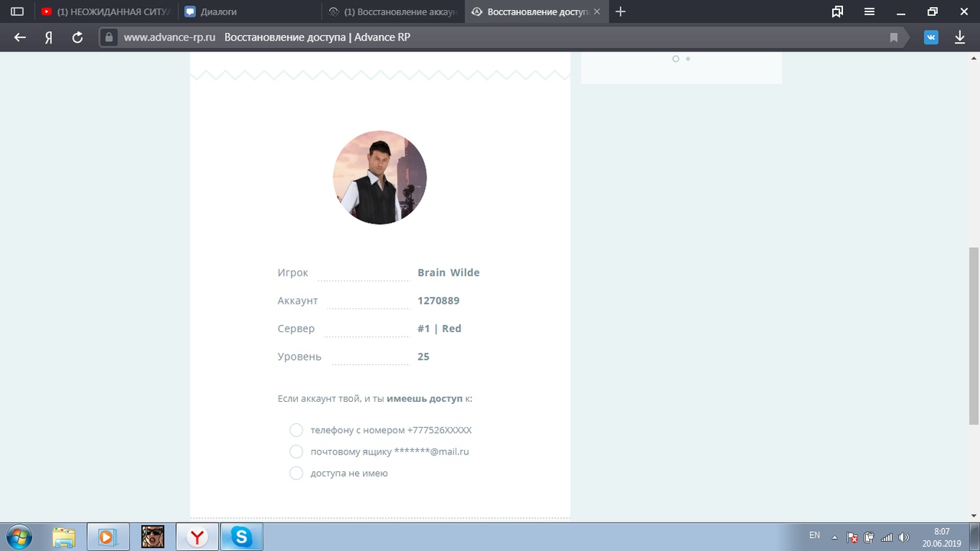This screenshot has height=551, width=980.
Task: Switch to the YouTube НЕОЖИДАННАЯ СИТУ tab
Action: 106,11
